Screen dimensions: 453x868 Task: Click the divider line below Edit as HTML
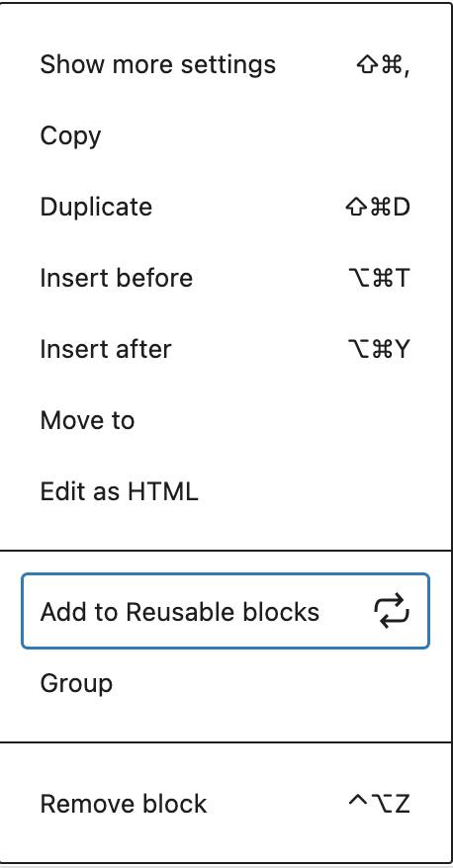tap(226, 551)
